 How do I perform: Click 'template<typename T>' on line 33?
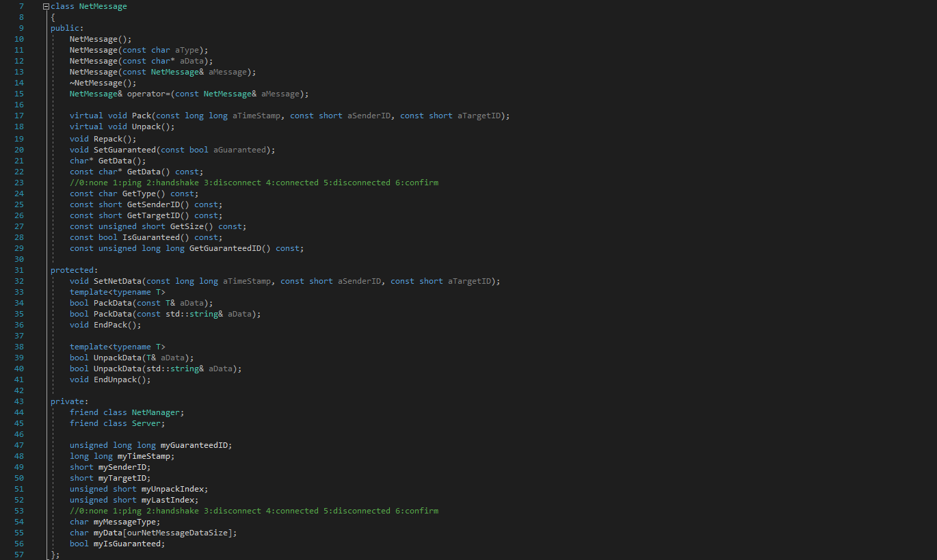coord(118,292)
